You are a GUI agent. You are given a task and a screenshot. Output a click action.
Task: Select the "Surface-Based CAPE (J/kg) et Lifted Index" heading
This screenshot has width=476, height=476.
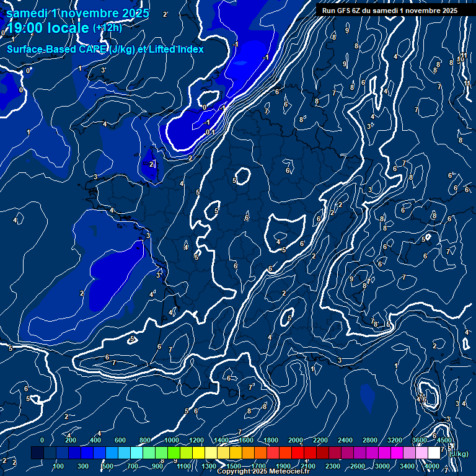105,49
